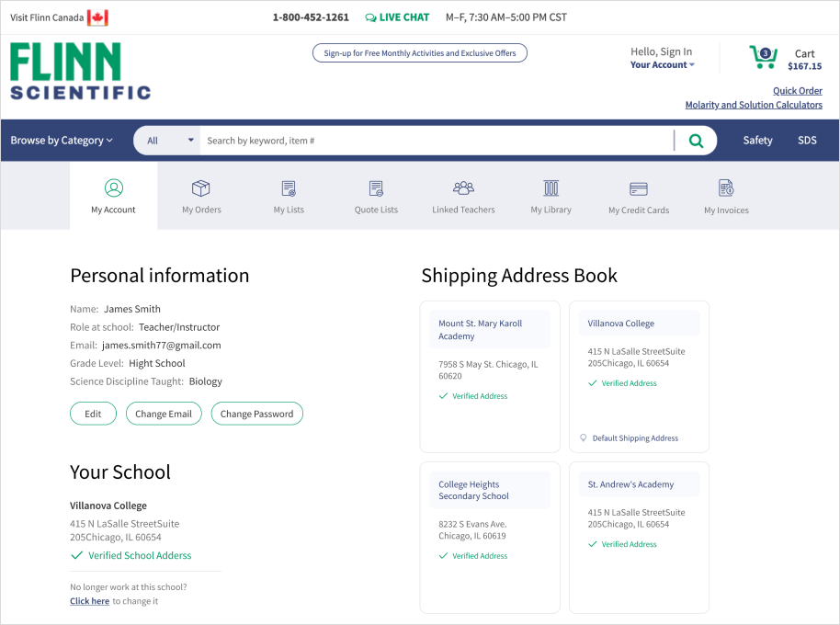Image resolution: width=840 pixels, height=625 pixels.
Task: Open Molarity and Solution Calculators link
Action: coord(754,105)
